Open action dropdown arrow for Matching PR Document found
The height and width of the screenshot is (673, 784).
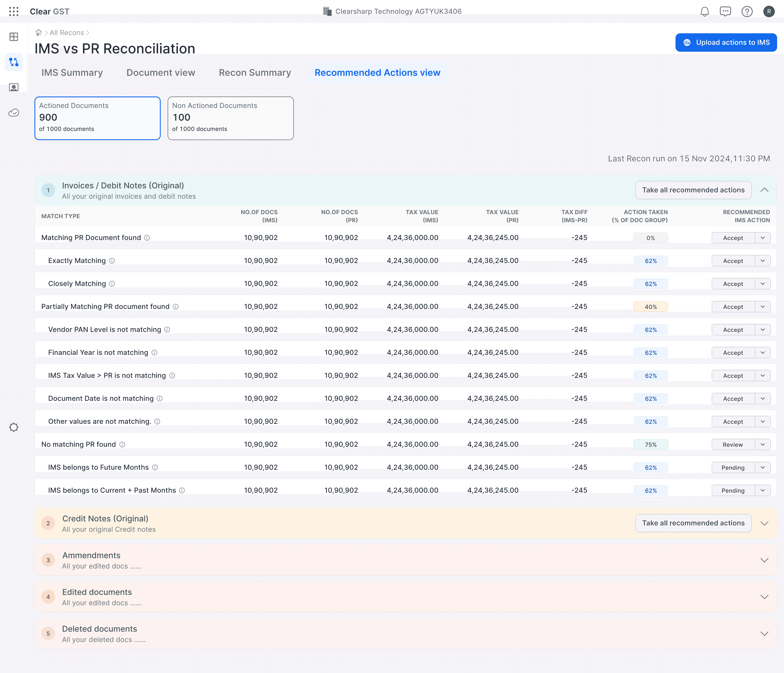coord(763,238)
